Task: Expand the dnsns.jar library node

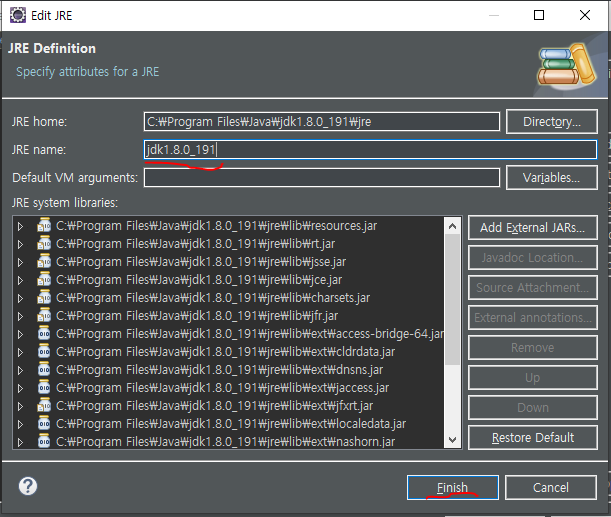Action: [x=20, y=370]
